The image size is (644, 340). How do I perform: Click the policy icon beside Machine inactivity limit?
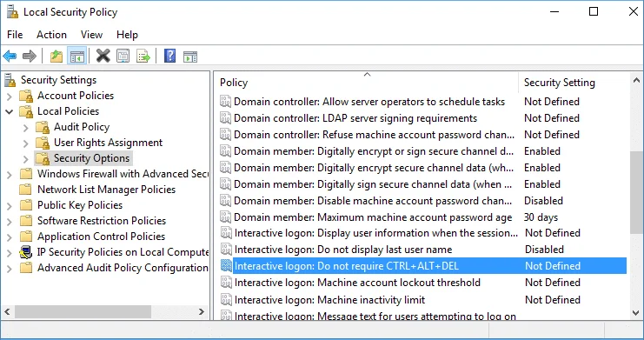click(226, 299)
